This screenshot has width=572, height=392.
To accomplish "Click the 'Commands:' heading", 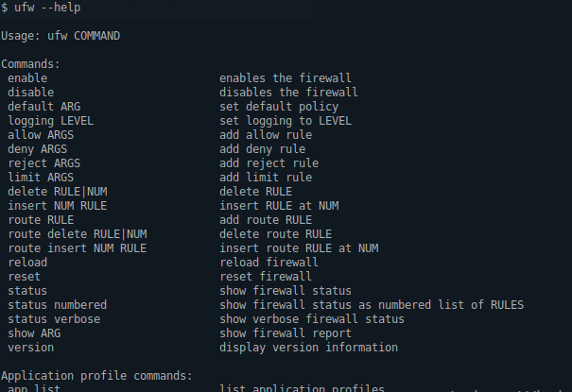I will coord(30,64).
